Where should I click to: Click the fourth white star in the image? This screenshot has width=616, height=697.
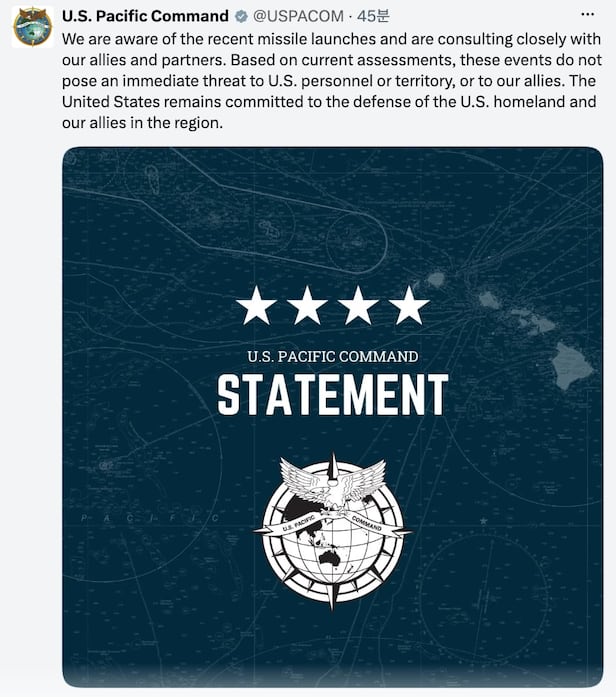[409, 305]
